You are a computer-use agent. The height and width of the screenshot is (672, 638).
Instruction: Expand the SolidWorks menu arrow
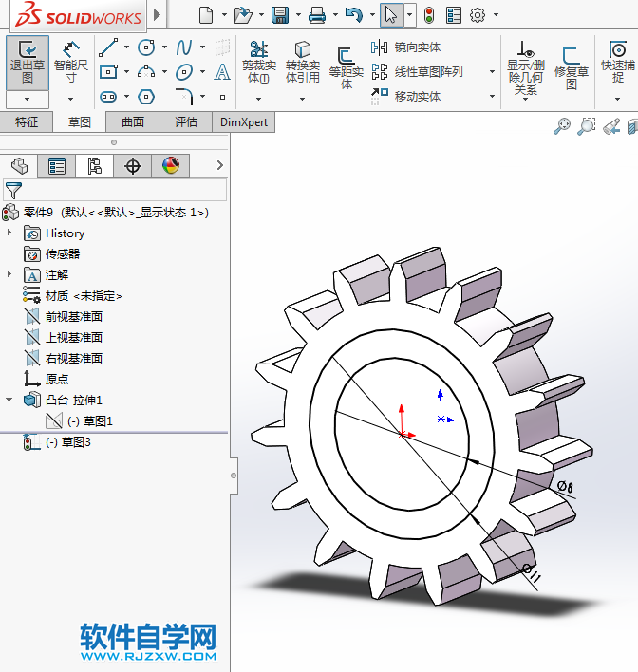pos(157,15)
